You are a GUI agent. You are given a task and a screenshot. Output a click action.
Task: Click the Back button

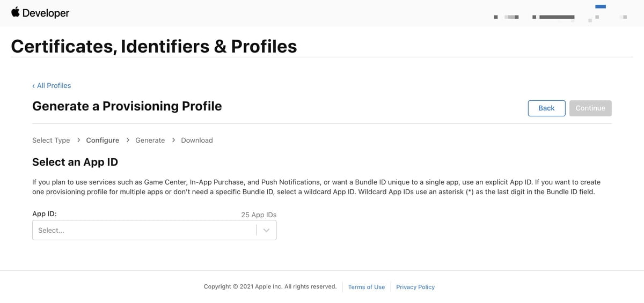[x=546, y=108]
